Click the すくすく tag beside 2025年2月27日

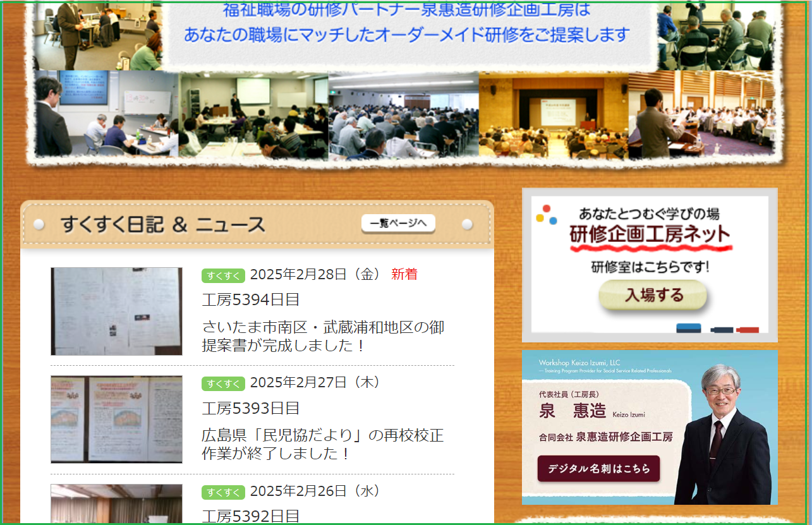click(x=223, y=383)
